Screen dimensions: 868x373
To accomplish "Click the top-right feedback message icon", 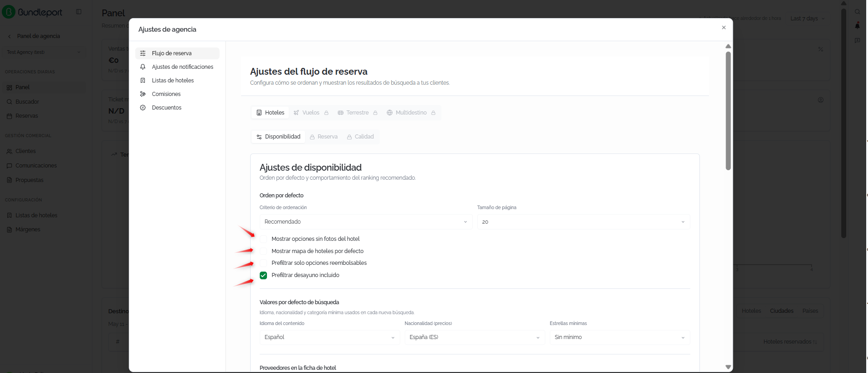I will [x=858, y=40].
